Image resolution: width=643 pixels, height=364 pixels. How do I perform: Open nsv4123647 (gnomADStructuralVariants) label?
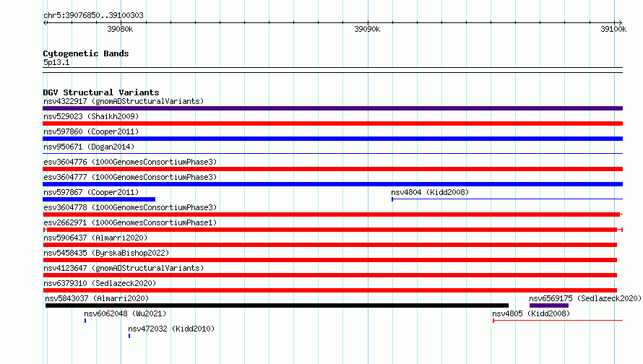click(124, 268)
